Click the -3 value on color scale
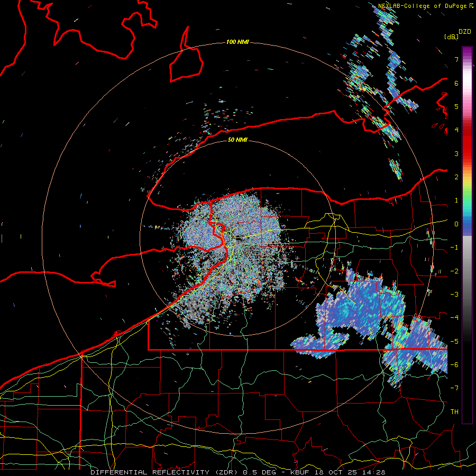 tap(454, 294)
